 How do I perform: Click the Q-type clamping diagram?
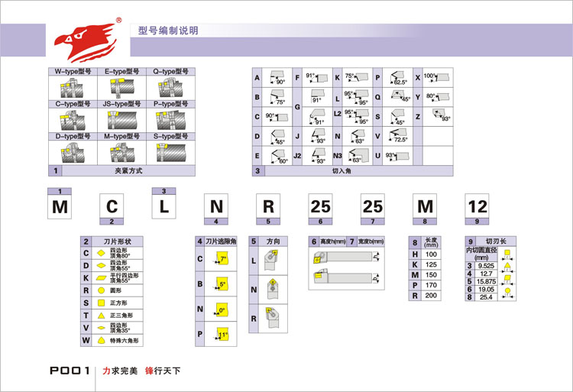click(170, 88)
